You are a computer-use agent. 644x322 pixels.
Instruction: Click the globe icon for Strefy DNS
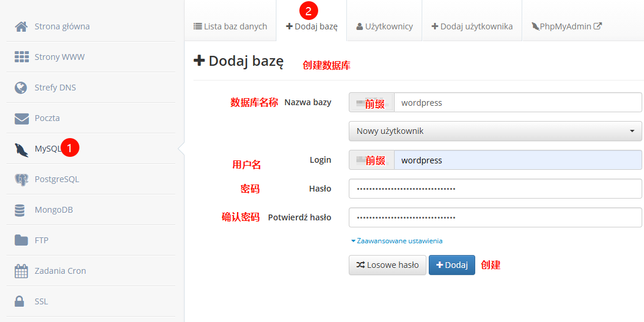click(22, 88)
